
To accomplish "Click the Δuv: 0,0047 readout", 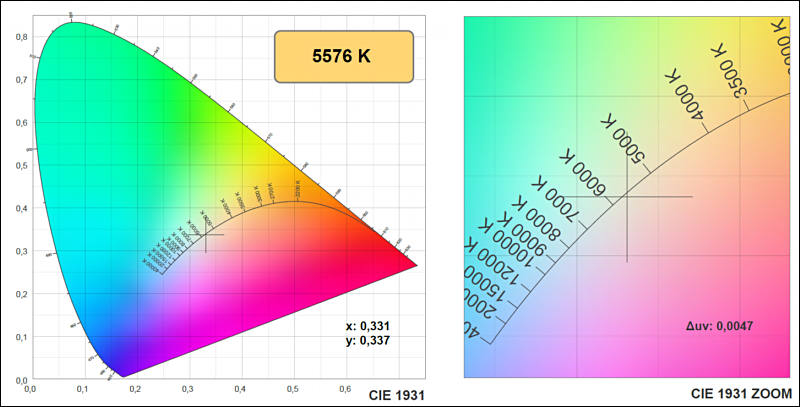I will [x=719, y=326].
